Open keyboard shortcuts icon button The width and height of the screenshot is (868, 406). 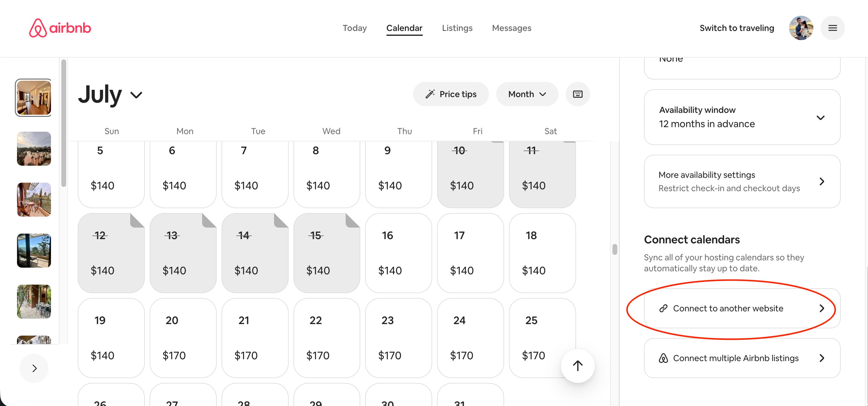tap(578, 94)
